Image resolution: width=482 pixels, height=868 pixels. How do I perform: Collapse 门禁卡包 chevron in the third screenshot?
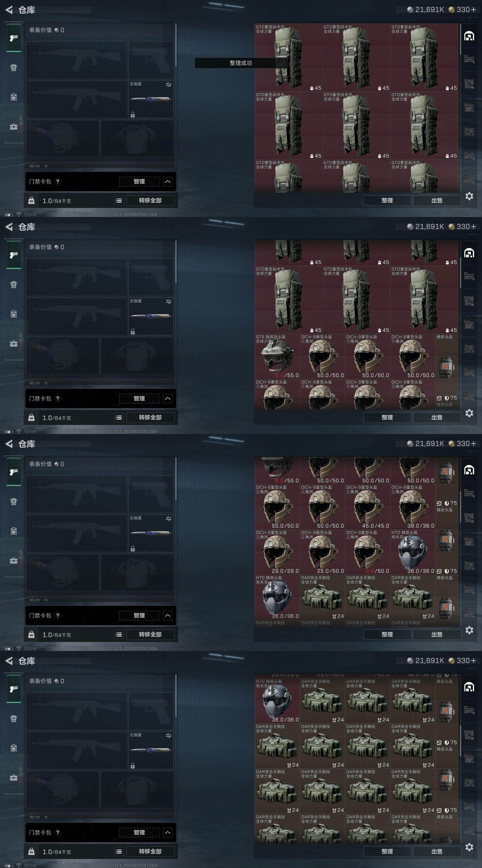pyautogui.click(x=167, y=616)
